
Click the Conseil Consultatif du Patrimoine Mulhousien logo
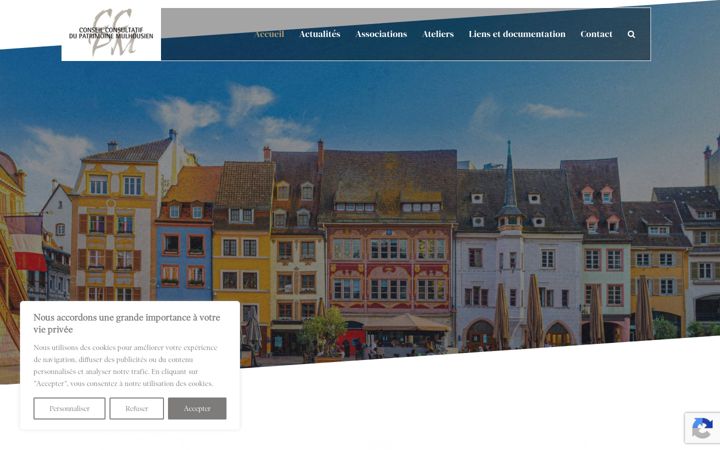click(x=111, y=33)
